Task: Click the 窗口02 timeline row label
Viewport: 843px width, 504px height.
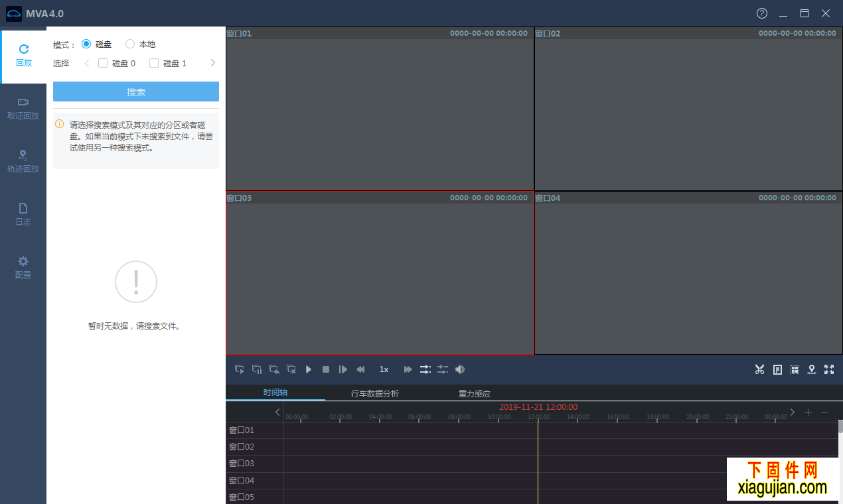Action: (x=242, y=447)
